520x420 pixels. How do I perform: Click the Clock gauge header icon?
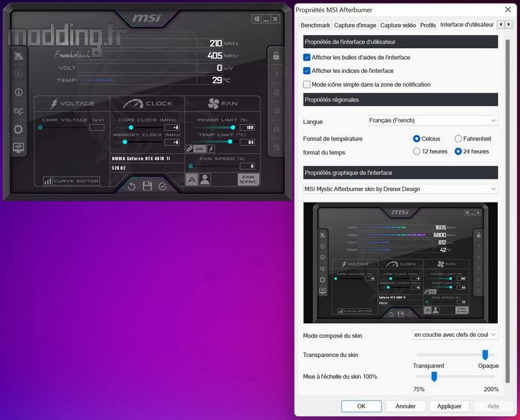coord(133,104)
